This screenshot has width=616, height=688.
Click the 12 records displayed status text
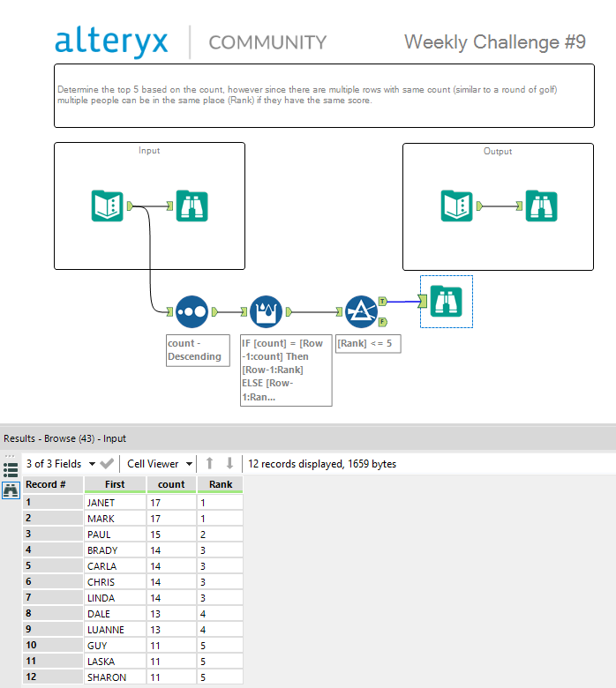[322, 464]
